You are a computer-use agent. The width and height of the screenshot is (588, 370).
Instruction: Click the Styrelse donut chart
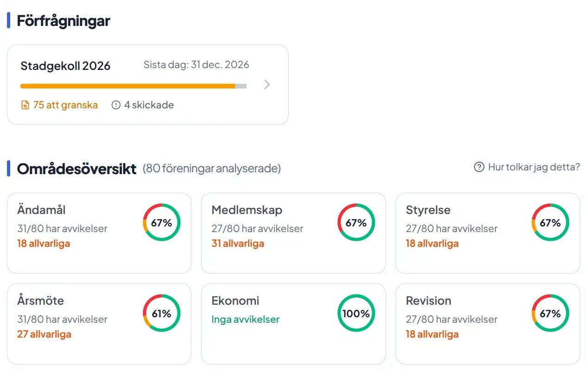pyautogui.click(x=550, y=222)
